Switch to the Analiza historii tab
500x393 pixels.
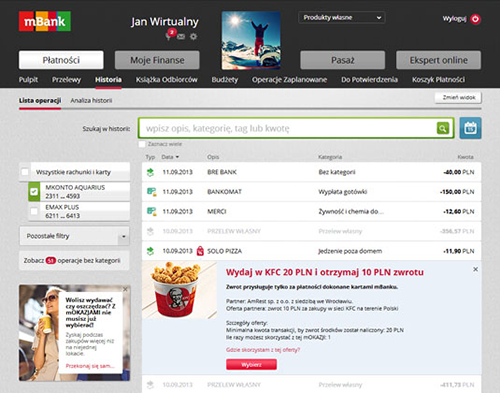pos(91,100)
